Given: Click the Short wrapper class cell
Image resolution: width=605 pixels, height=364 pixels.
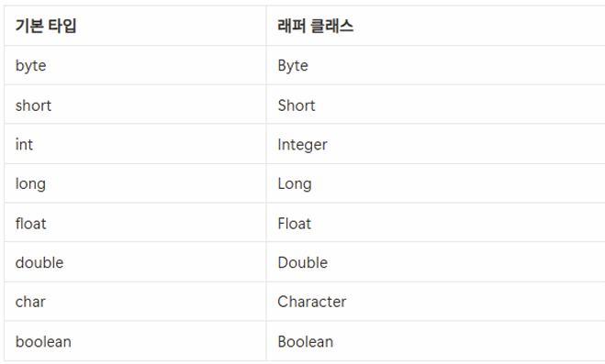Looking at the screenshot, I should click(x=435, y=105).
